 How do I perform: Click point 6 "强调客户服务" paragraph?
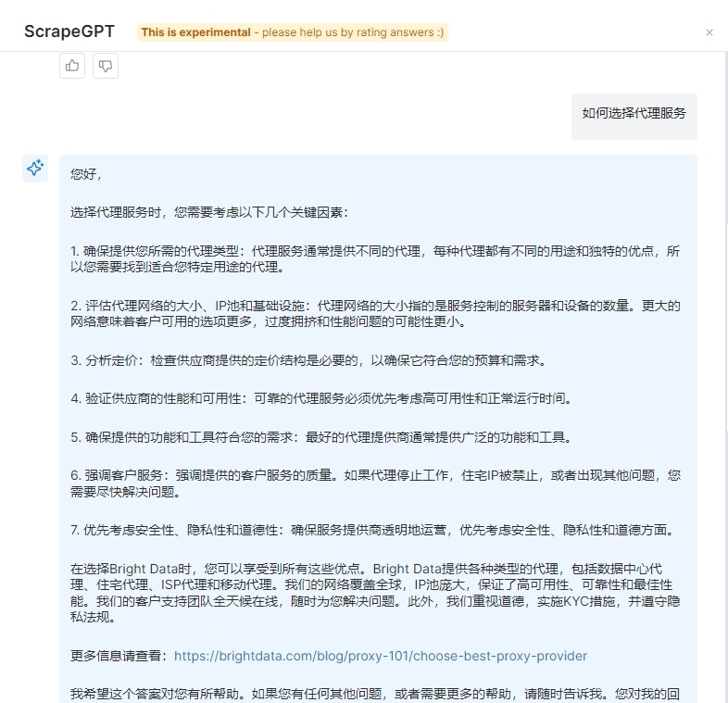coord(375,483)
